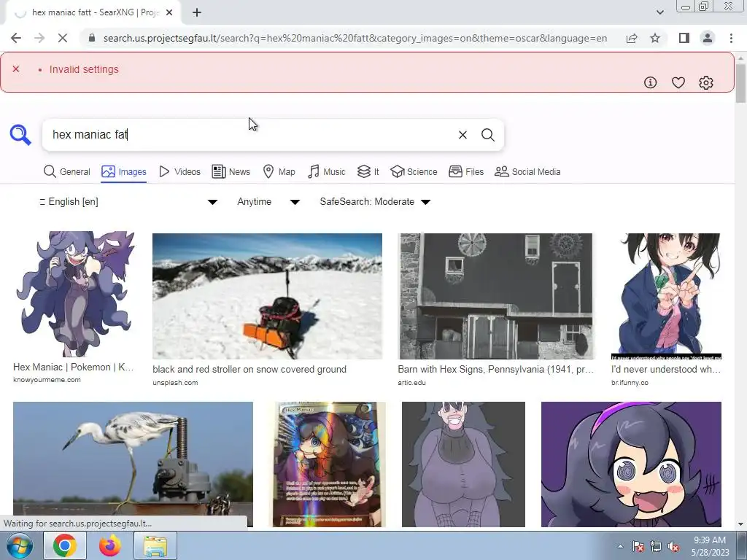Go back in browser history
This screenshot has width=747, height=560.
16,38
